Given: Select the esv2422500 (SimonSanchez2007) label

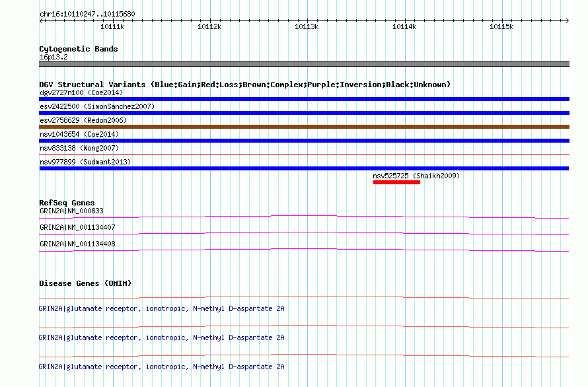Looking at the screenshot, I should point(97,106).
